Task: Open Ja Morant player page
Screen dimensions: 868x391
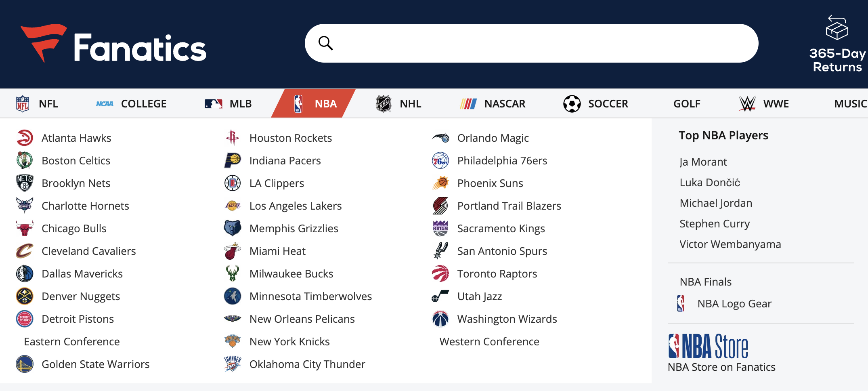Action: click(703, 162)
